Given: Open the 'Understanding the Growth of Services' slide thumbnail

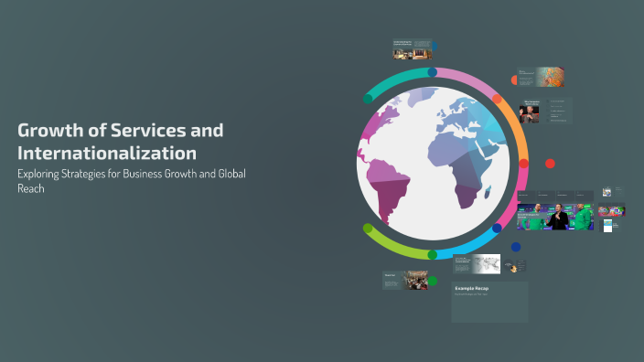Looking at the screenshot, I should pos(413,49).
